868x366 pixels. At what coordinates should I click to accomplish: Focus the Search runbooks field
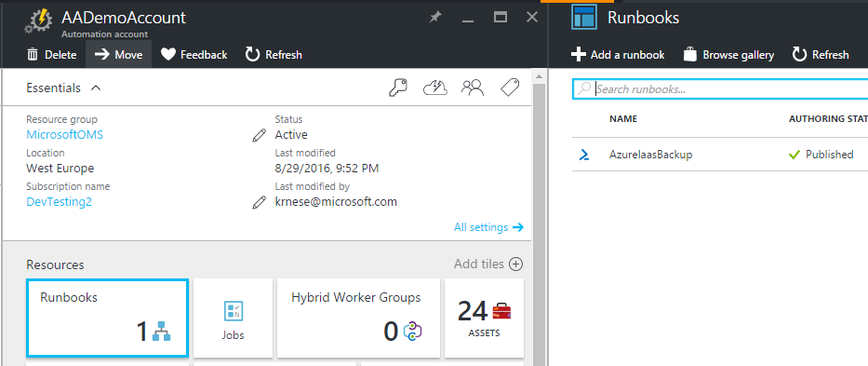coord(720,88)
